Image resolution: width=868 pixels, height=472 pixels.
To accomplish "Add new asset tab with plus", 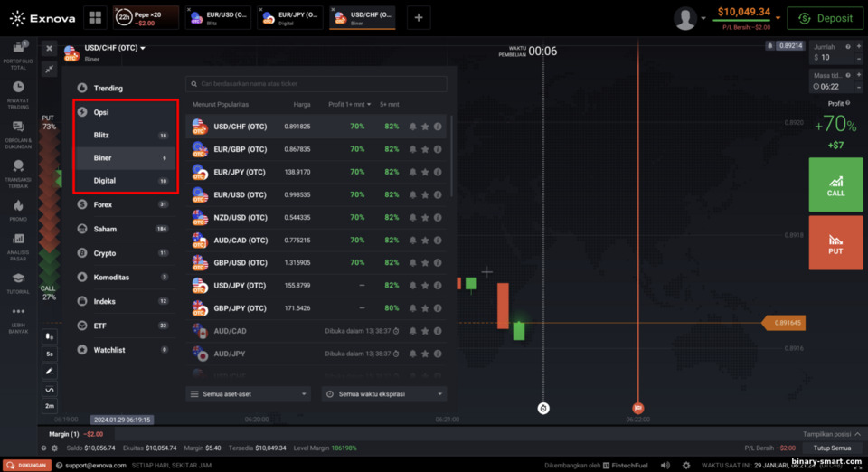I will [419, 18].
